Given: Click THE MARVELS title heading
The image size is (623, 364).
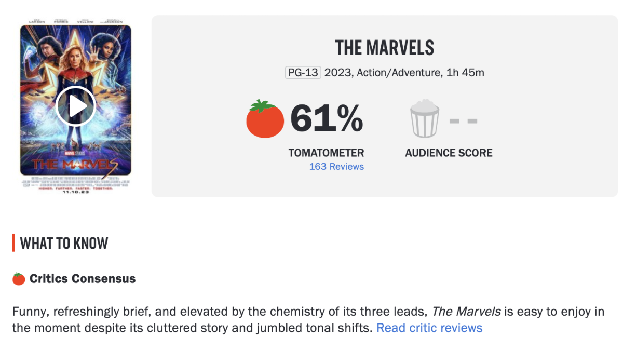Looking at the screenshot, I should click(x=384, y=48).
